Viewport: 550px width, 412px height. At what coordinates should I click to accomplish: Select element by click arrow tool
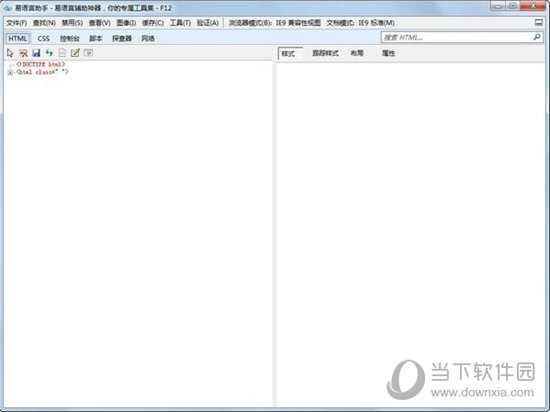(x=10, y=53)
